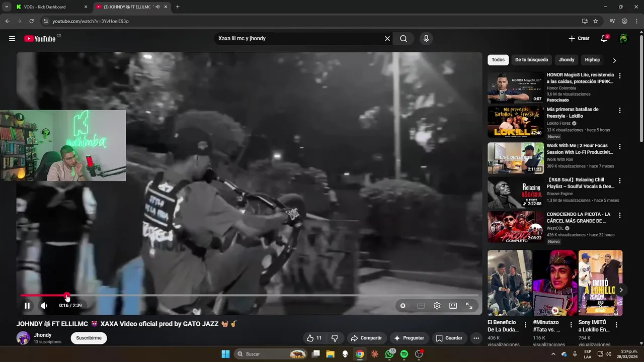Open options for R&B Soul playlist video
This screenshot has height=362, width=644.
point(620,180)
